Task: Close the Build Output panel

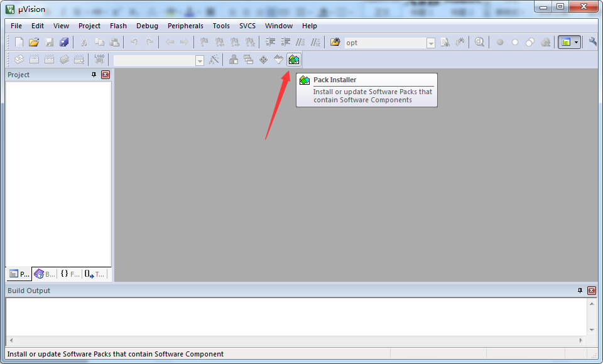Action: tap(592, 291)
